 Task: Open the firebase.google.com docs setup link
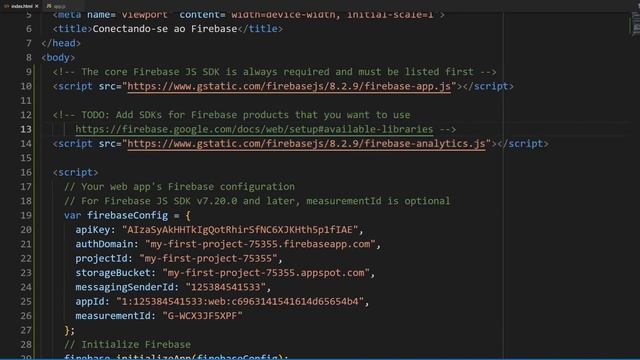(254, 129)
